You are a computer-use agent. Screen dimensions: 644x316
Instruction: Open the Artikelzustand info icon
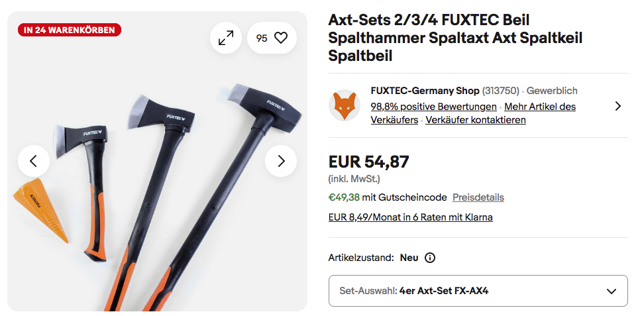429,258
